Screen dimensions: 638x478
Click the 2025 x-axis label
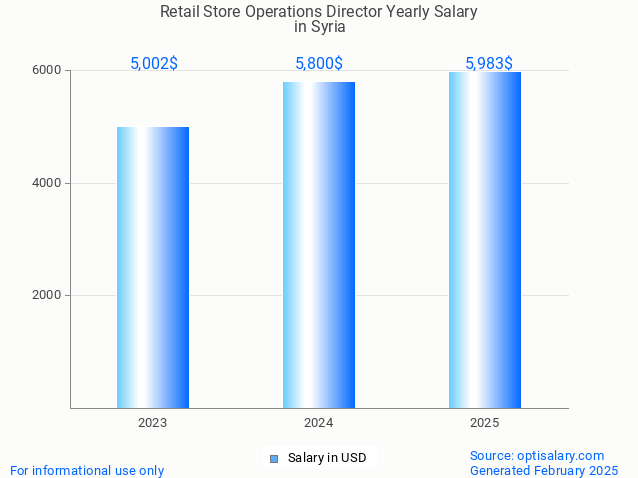[x=485, y=423]
